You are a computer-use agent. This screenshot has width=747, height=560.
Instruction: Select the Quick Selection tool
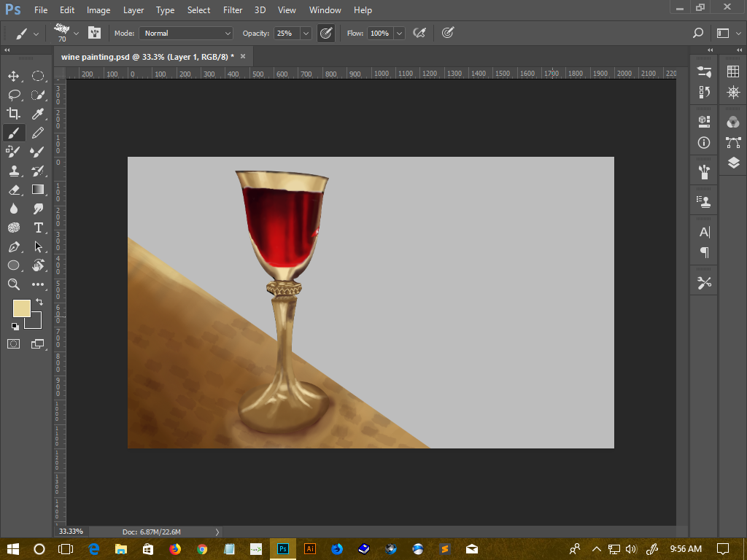click(38, 95)
